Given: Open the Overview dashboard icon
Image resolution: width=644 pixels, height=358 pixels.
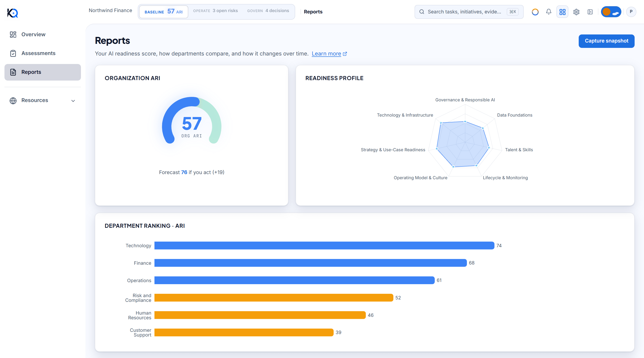Looking at the screenshot, I should (x=13, y=34).
